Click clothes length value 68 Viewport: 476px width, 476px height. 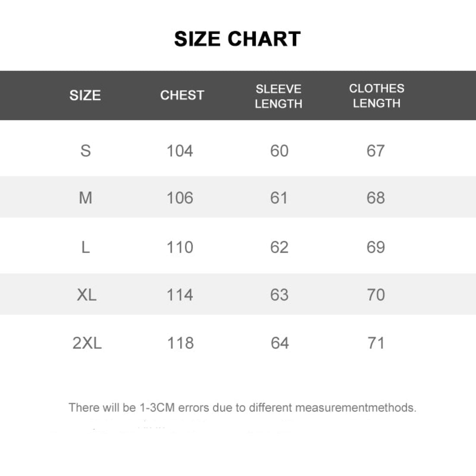(376, 198)
